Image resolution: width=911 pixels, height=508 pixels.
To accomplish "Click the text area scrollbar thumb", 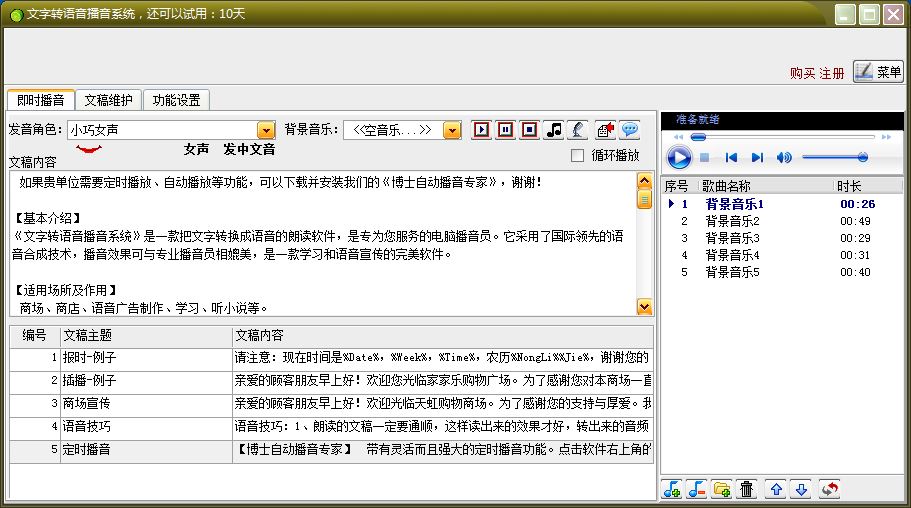I will [644, 199].
